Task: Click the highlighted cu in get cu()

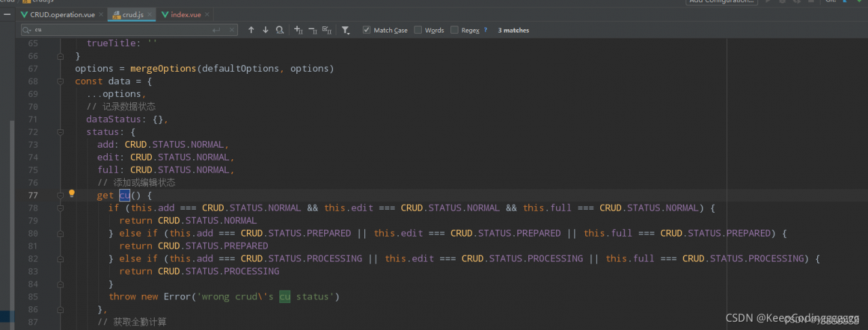Action: [x=125, y=195]
